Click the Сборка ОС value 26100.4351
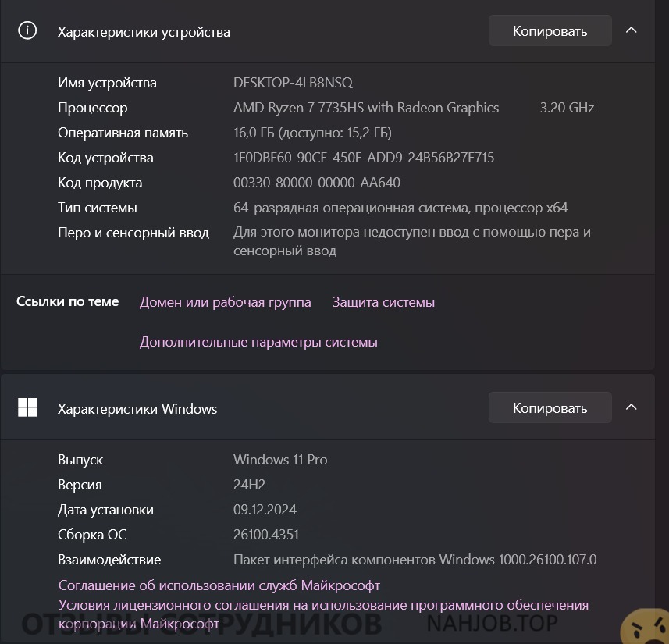This screenshot has height=644, width=669. 266,534
